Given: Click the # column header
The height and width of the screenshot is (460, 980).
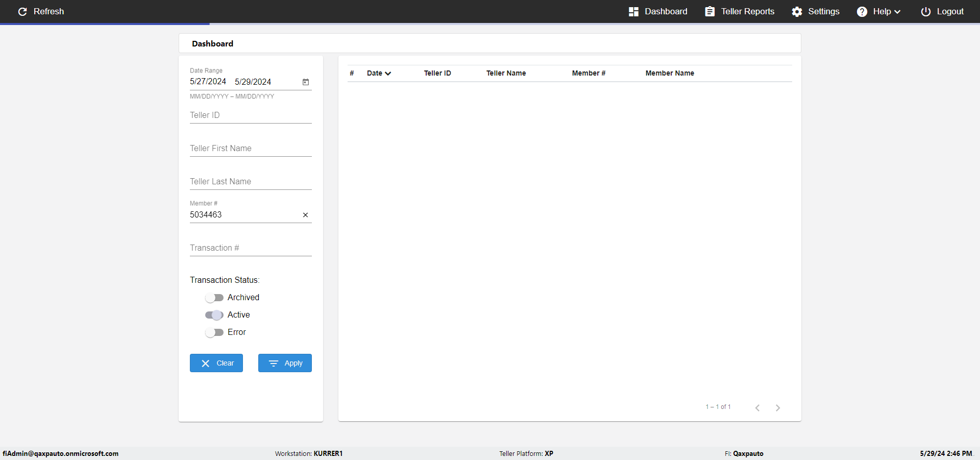Looking at the screenshot, I should coord(352,73).
